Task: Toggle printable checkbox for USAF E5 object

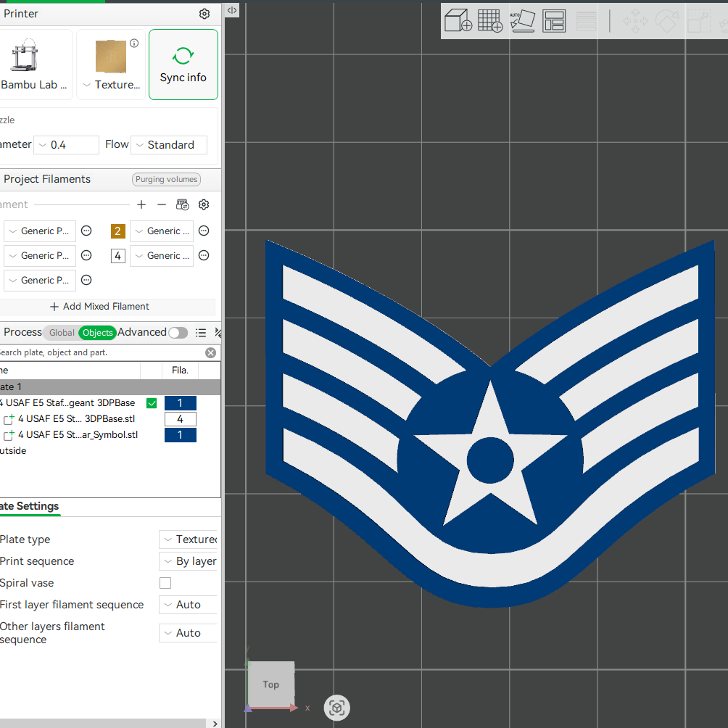Action: (x=152, y=403)
